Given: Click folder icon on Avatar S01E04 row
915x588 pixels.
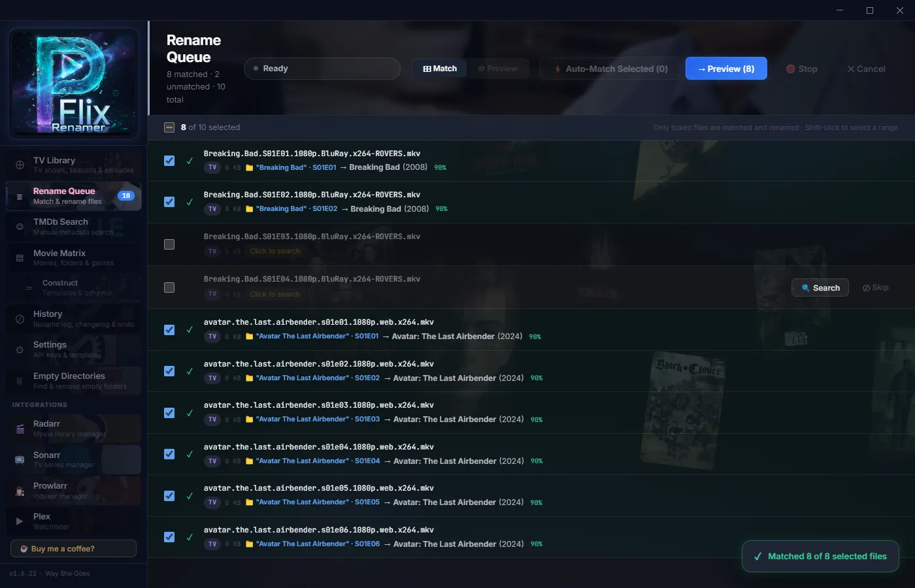Looking at the screenshot, I should [249, 461].
